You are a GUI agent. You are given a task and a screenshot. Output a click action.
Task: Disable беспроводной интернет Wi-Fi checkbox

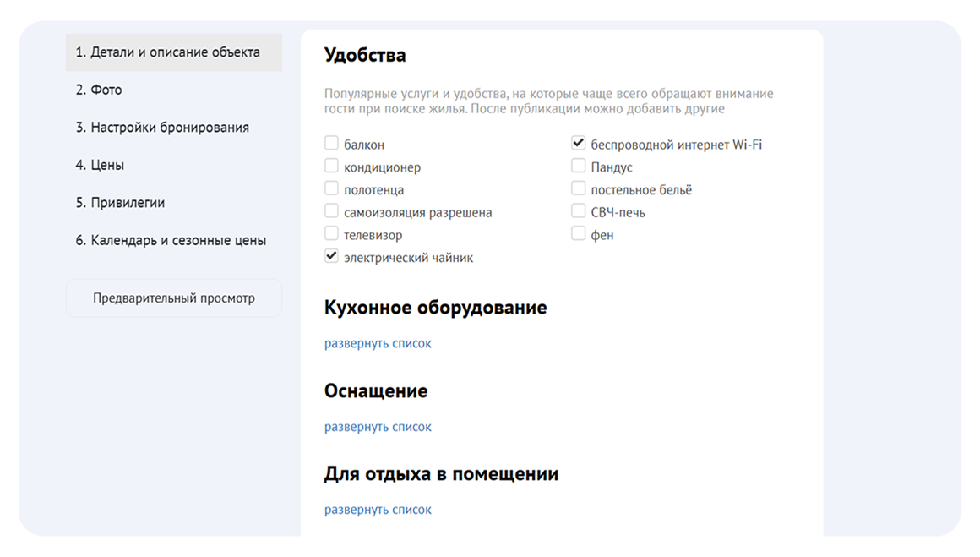(578, 144)
